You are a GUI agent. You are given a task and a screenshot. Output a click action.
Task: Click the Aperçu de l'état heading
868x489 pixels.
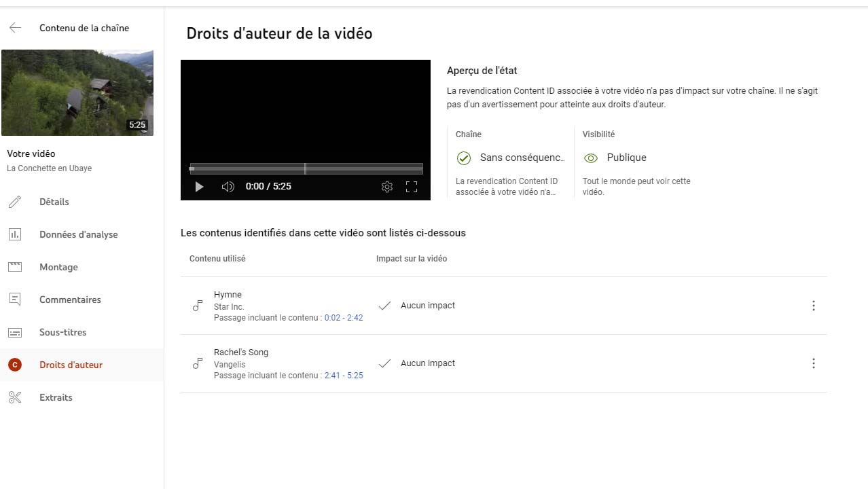click(x=482, y=71)
